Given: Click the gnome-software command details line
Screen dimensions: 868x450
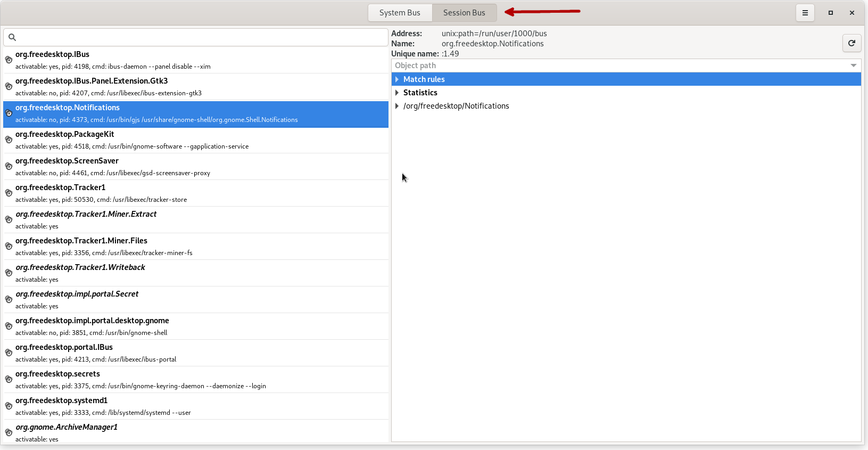Looking at the screenshot, I should tap(132, 146).
